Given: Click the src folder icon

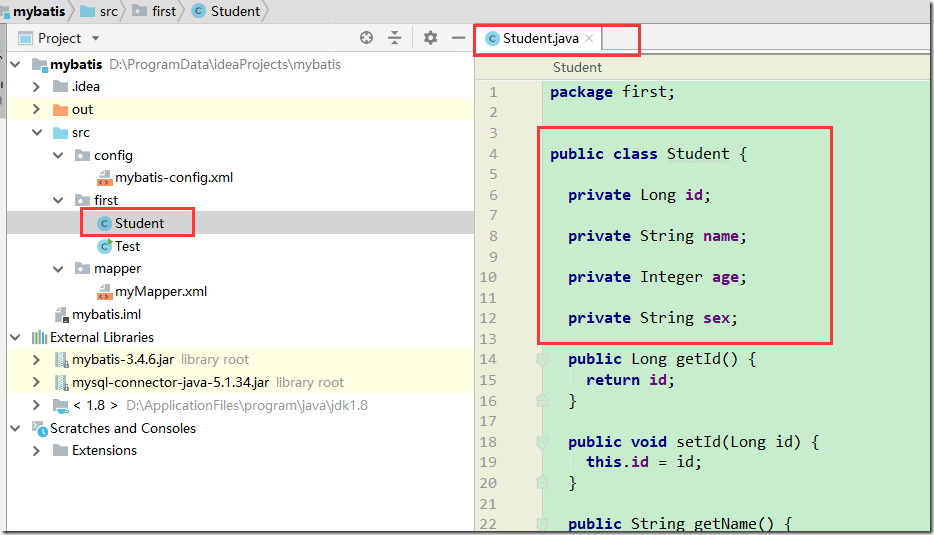Looking at the screenshot, I should (60, 132).
